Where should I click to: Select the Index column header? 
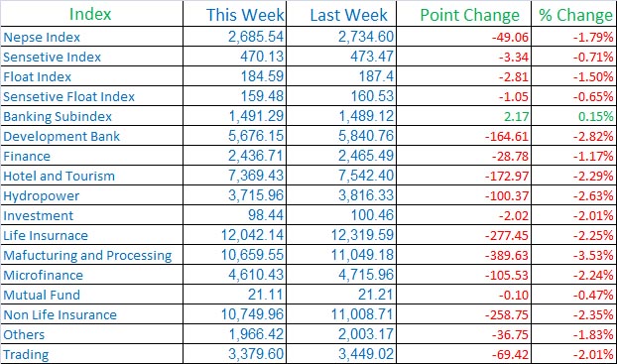click(90, 14)
